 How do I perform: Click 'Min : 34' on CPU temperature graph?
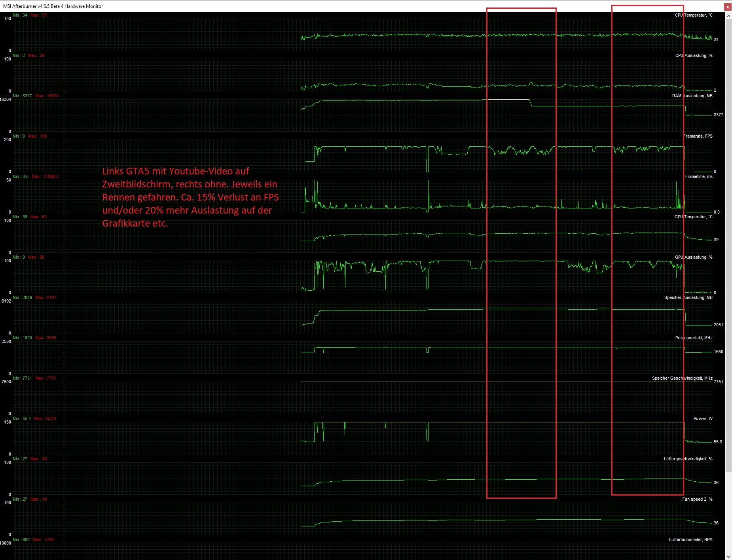pyautogui.click(x=20, y=15)
